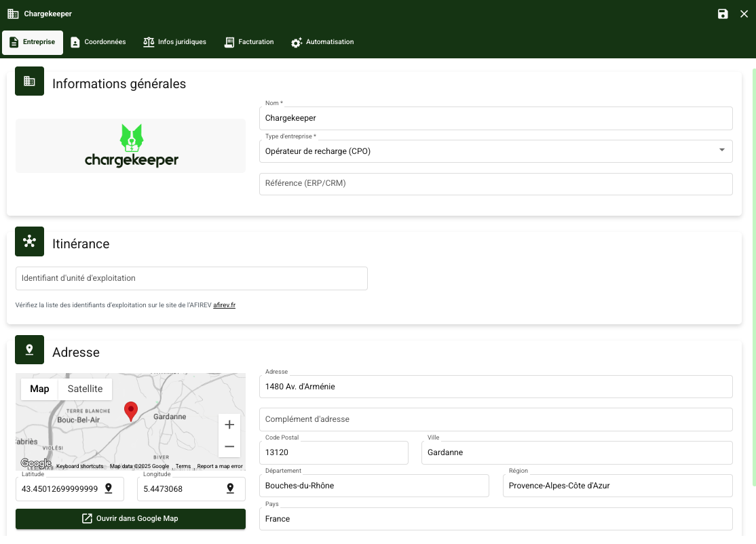Zoom in the map with plus button
Viewport: 756px width, 544px height.
[x=229, y=425]
